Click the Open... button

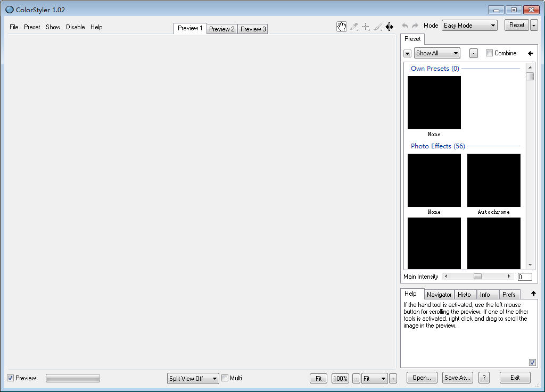[x=422, y=378]
